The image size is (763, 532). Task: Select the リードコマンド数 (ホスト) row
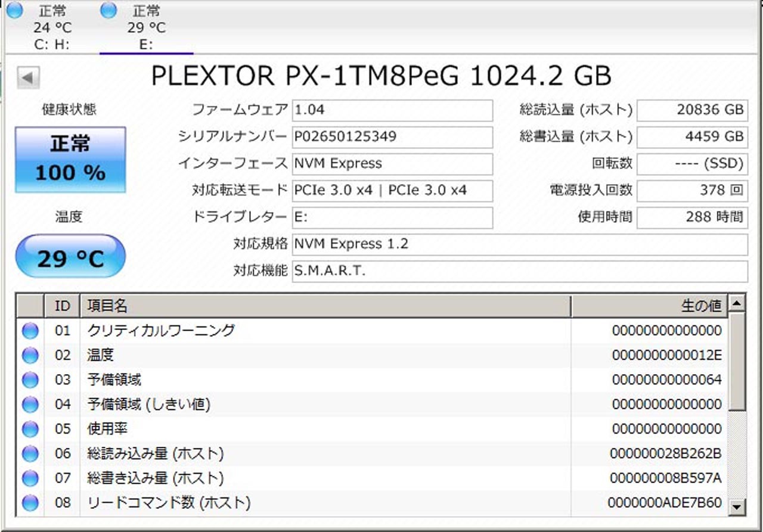[373, 503]
